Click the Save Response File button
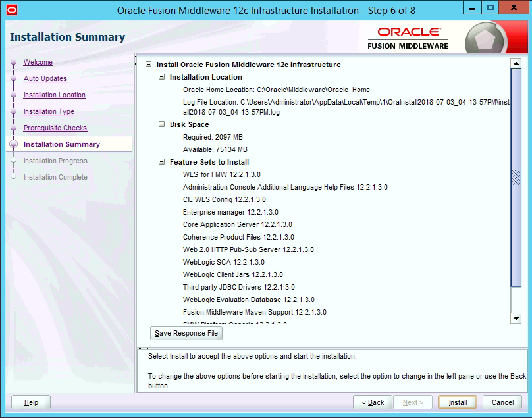Screen dimensions: 532x418 click(x=186, y=334)
